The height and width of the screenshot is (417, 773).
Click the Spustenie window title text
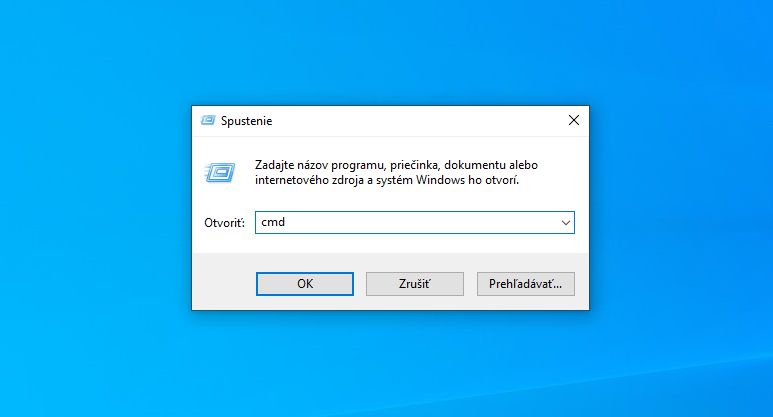coord(246,121)
